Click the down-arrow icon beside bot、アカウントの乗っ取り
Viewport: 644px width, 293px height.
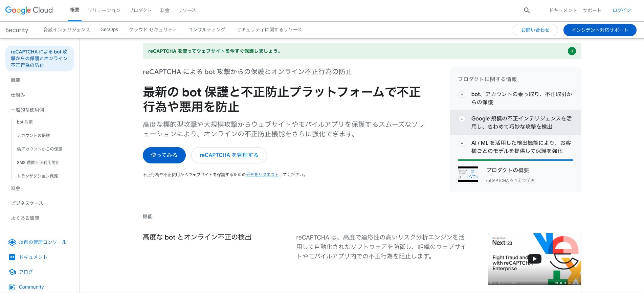tap(462, 94)
